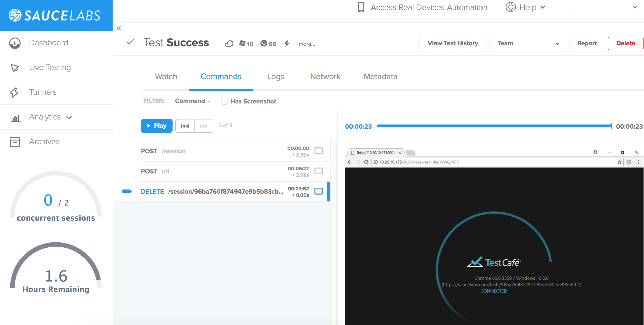Click the 3 of 3 counter
Screen dimensions: 644x325
(225, 125)
